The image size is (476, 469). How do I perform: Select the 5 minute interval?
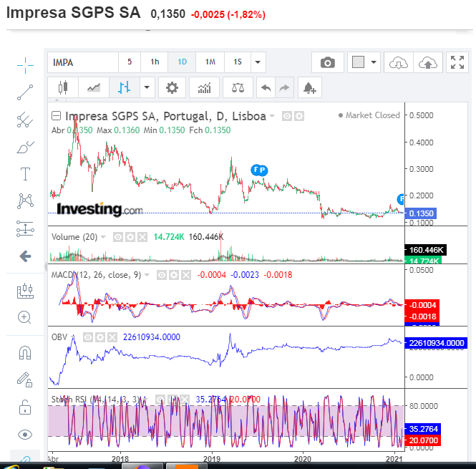point(130,62)
